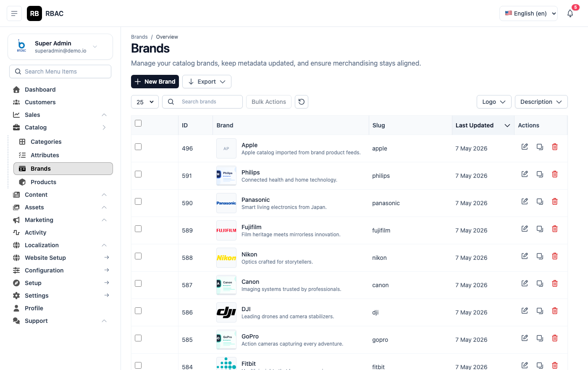The image size is (588, 370).
Task: Open the Logo column dropdown
Action: pyautogui.click(x=494, y=102)
